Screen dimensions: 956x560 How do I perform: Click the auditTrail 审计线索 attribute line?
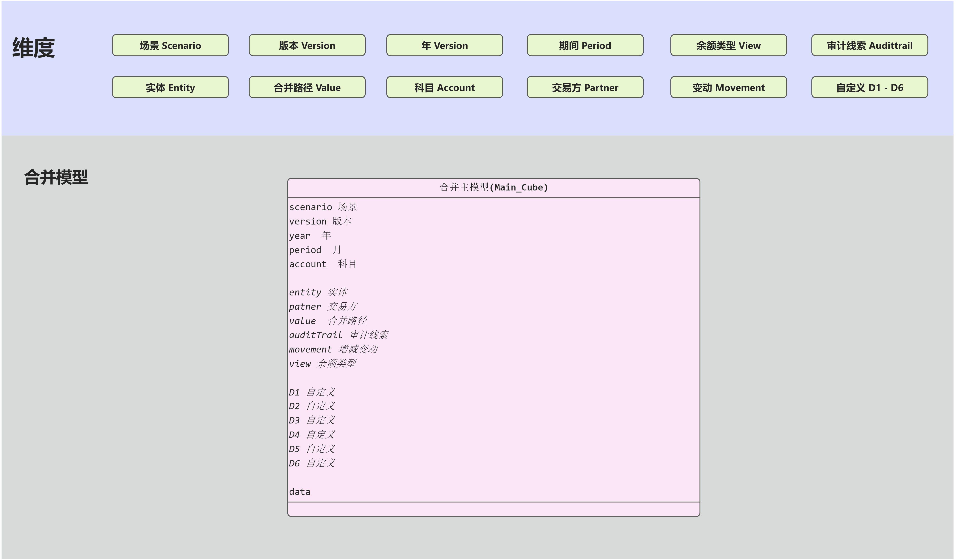click(338, 335)
